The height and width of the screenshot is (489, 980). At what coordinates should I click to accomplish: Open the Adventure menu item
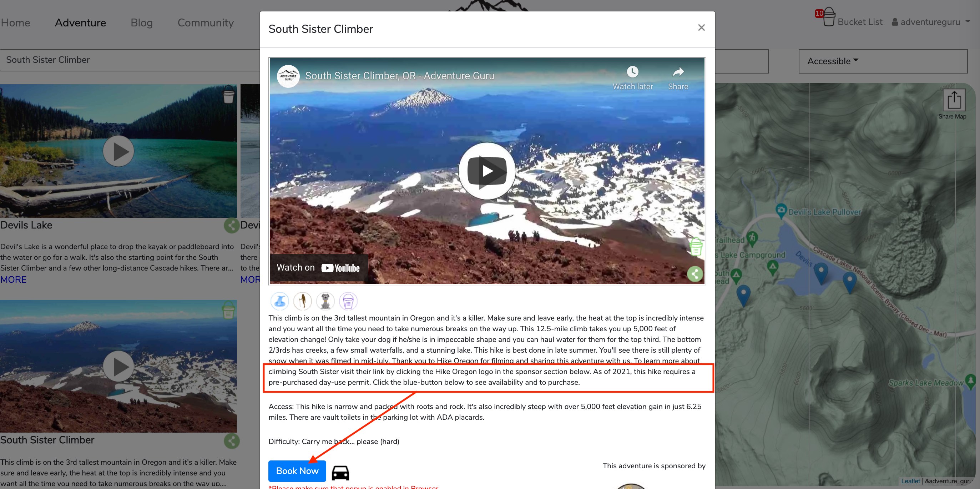(x=80, y=22)
